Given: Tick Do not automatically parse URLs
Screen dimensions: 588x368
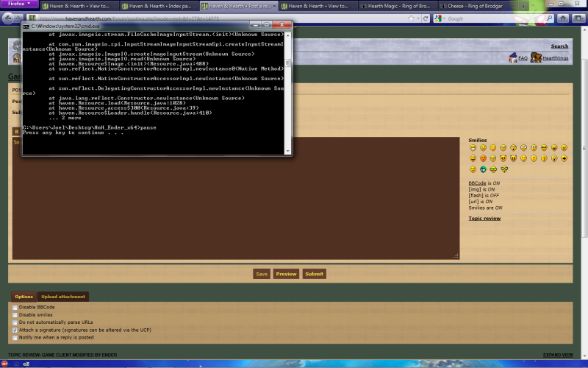Looking at the screenshot, I should pos(15,322).
